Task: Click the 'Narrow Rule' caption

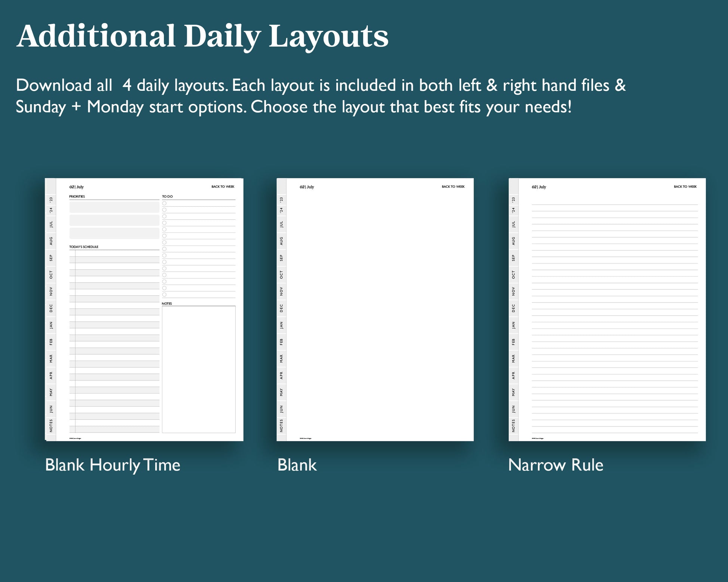Action: click(556, 465)
